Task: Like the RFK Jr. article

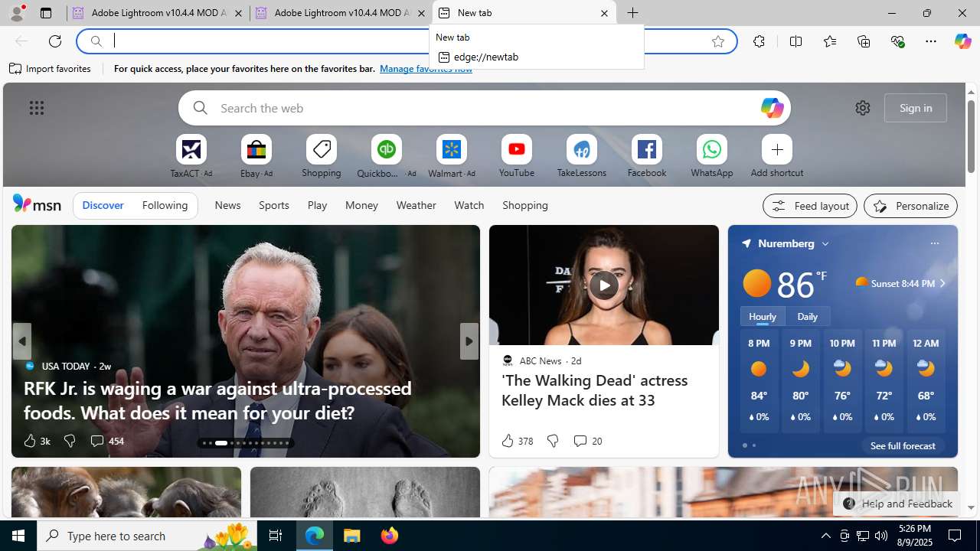Action: [x=36, y=441]
